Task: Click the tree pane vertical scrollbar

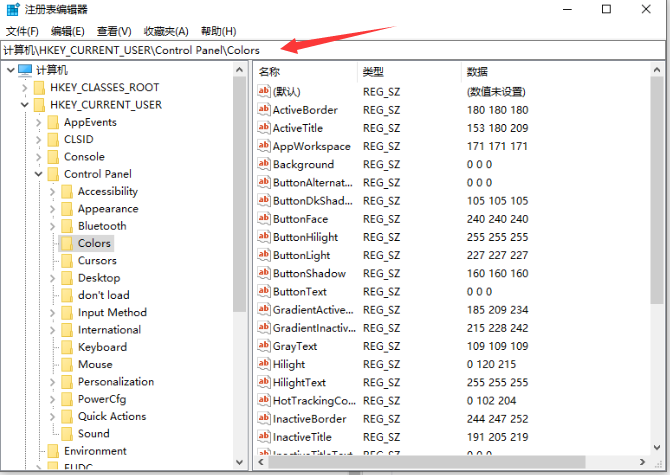Action: coord(240,200)
